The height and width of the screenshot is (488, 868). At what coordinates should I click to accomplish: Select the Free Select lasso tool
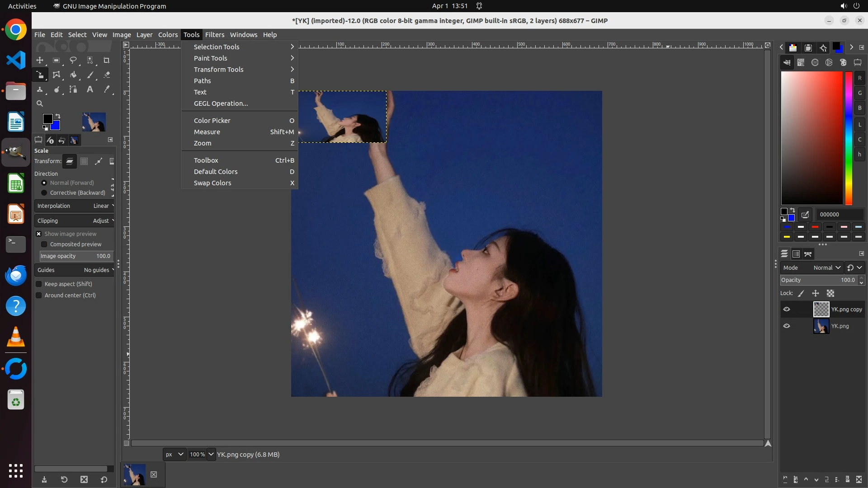73,60
